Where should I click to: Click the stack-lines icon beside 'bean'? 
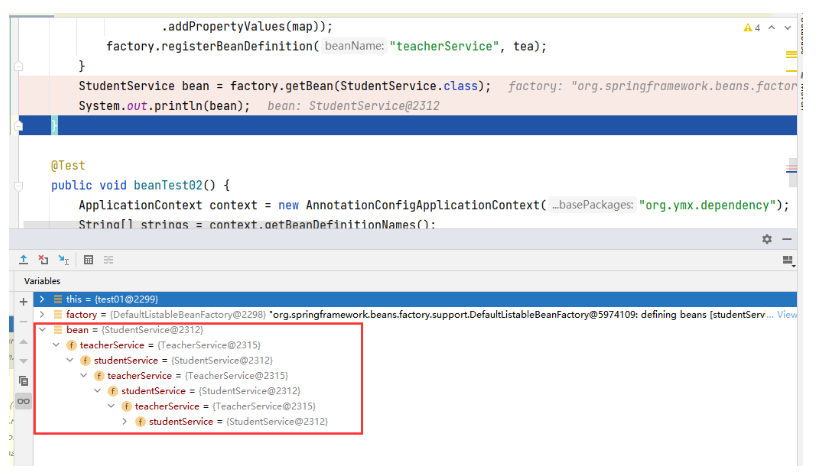click(x=58, y=330)
